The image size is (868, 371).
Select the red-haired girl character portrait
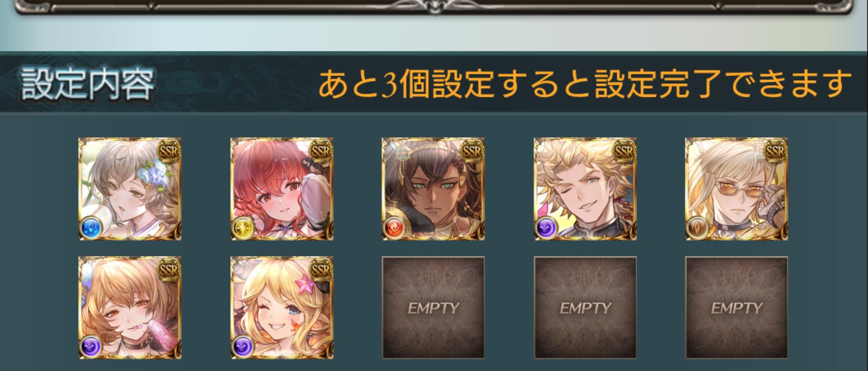pyautogui.click(x=282, y=189)
